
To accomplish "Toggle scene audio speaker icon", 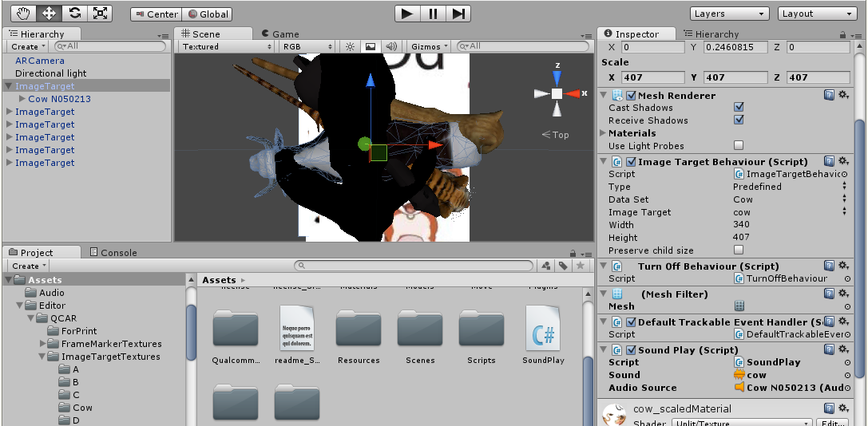I will [x=391, y=46].
